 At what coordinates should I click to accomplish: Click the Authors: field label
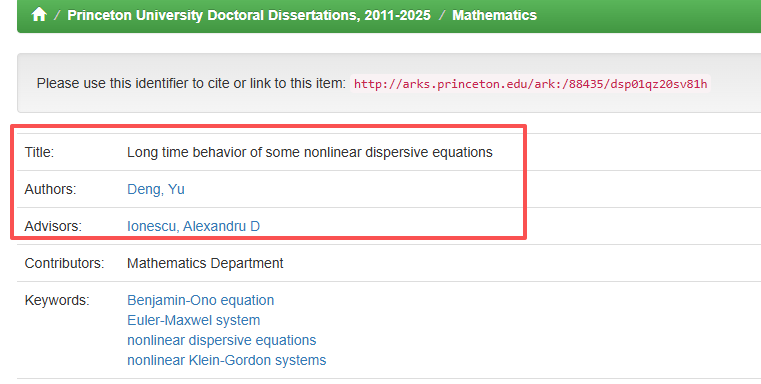(x=50, y=189)
